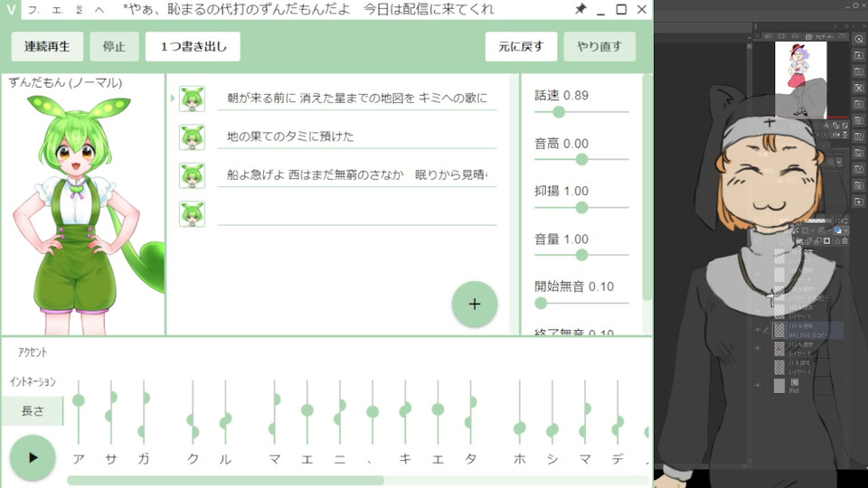Viewport: 868px width, 488px height.
Task: Export one line with 1つ書き出し
Action: coord(193,46)
